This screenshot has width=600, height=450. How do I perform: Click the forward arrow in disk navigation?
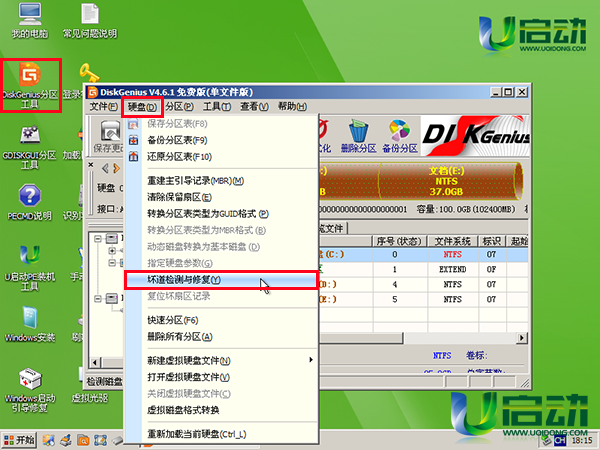click(117, 168)
